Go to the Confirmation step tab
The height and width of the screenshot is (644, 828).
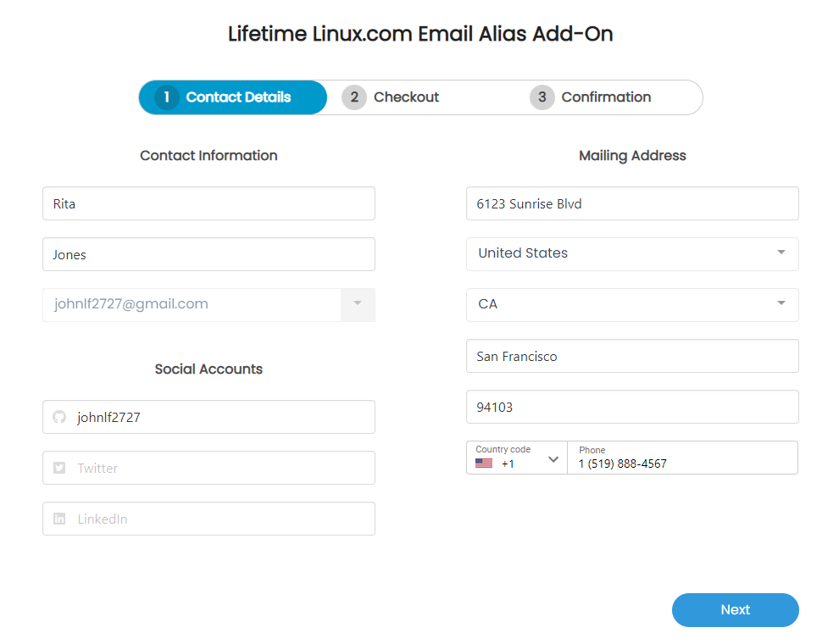click(x=591, y=97)
